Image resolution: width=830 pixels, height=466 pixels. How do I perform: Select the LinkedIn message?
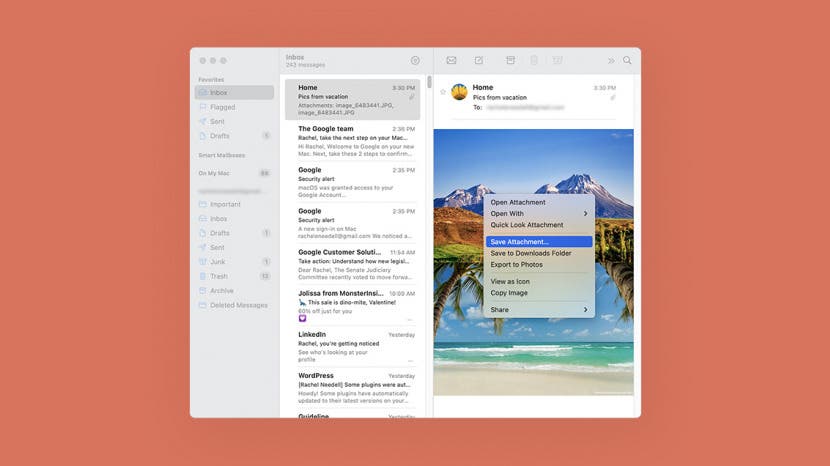(x=353, y=347)
